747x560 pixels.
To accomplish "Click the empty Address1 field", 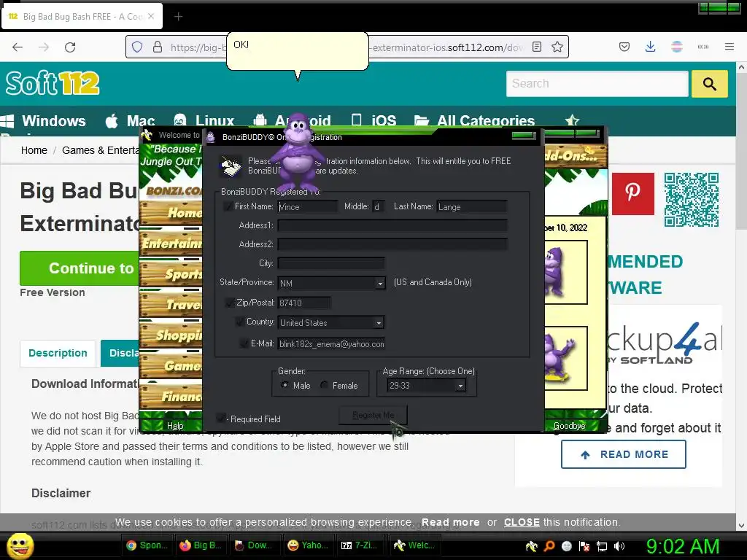I will [x=392, y=225].
